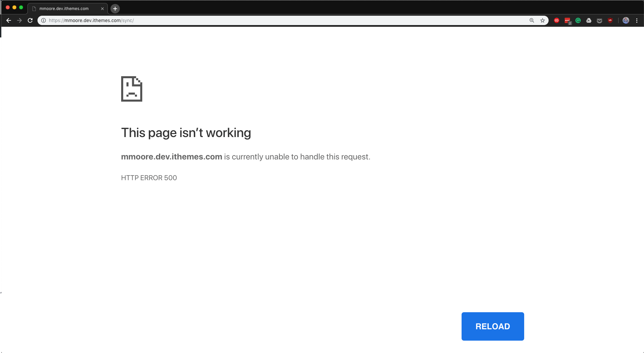Viewport: 644px width, 353px height.
Task: Close the mmoore.dev.ithemes.com tab
Action: tap(102, 9)
